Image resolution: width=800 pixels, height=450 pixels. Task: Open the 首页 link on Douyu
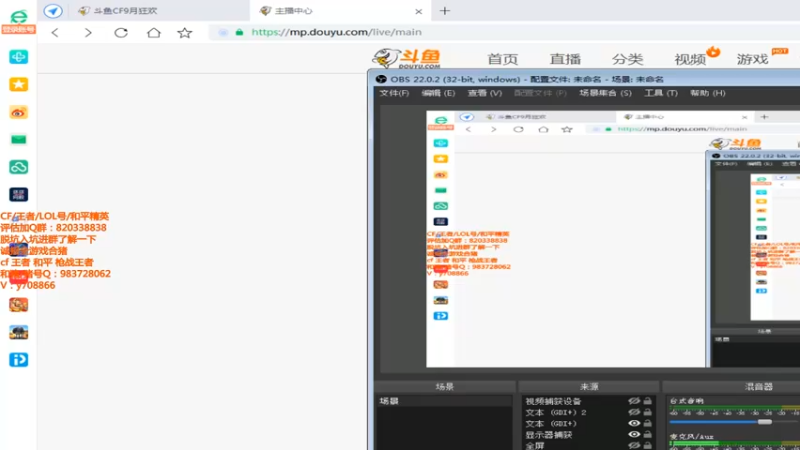pyautogui.click(x=503, y=59)
